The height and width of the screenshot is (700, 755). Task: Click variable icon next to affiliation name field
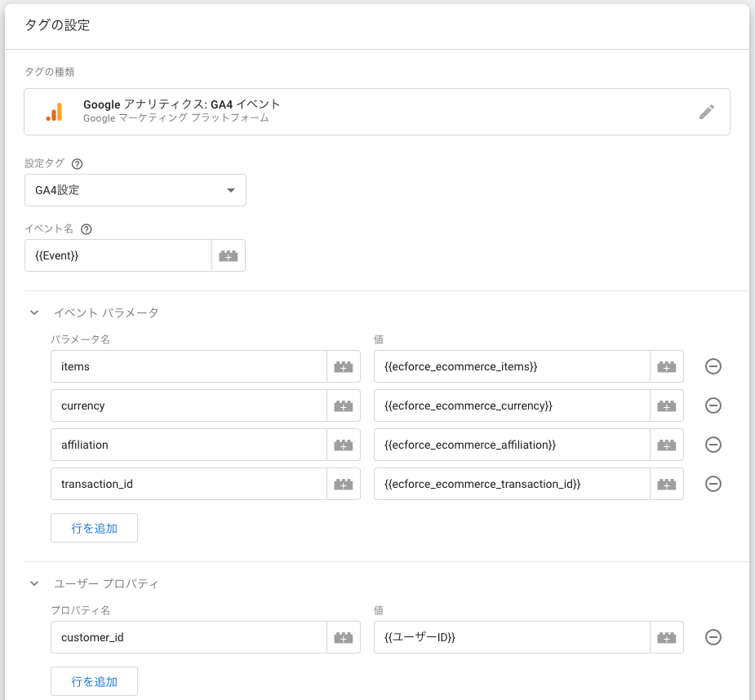(x=344, y=445)
